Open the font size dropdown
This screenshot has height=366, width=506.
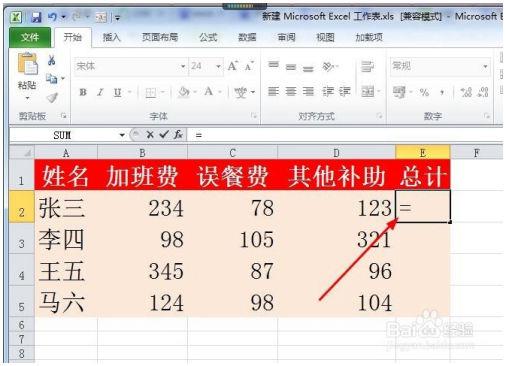tap(218, 66)
